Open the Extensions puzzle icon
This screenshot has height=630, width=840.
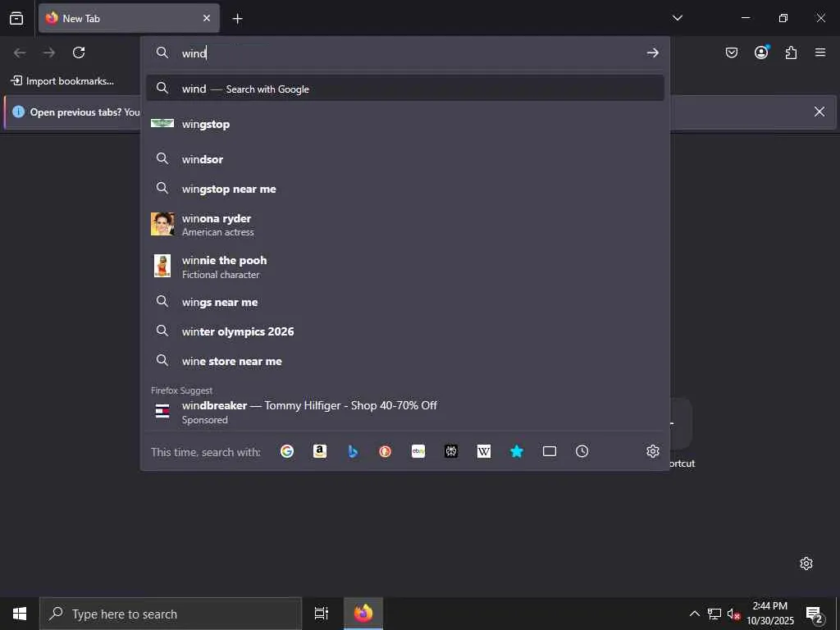tap(791, 52)
